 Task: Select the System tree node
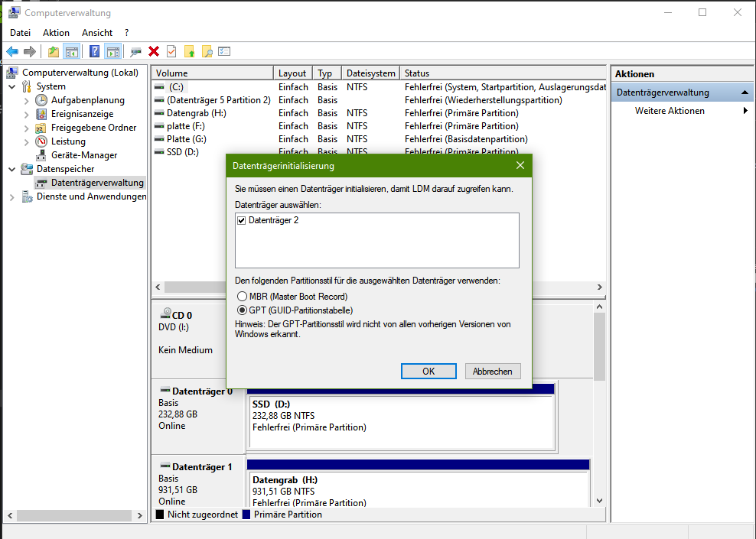(x=51, y=86)
